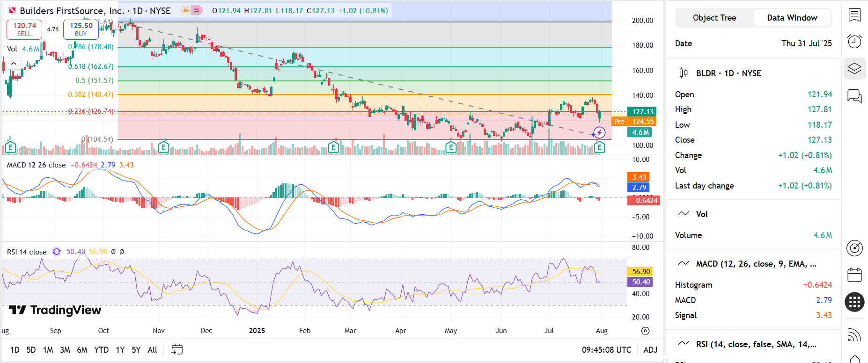Click the 125.50 BUY button
This screenshot has width=868, height=363.
pyautogui.click(x=81, y=29)
